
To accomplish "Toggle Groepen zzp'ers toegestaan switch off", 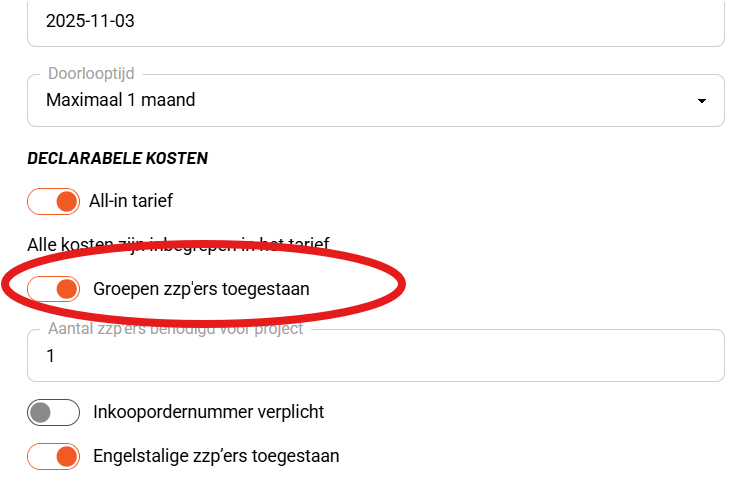I will (x=53, y=289).
